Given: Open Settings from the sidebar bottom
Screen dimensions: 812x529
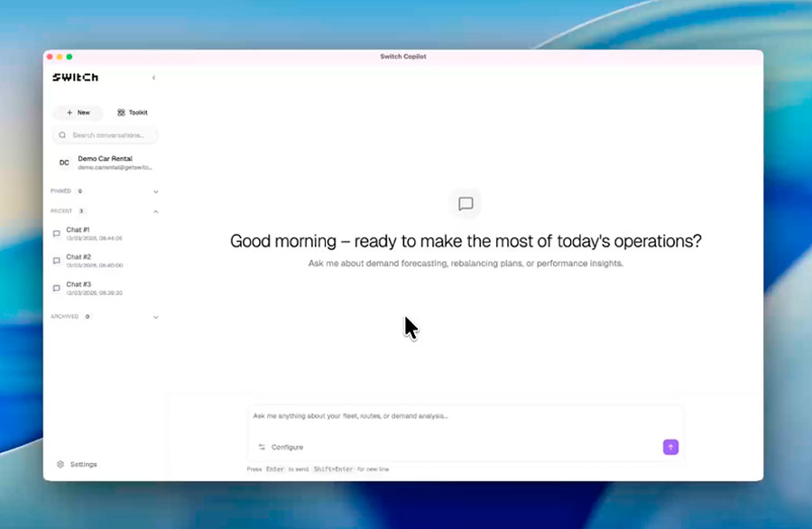Looking at the screenshot, I should [77, 463].
